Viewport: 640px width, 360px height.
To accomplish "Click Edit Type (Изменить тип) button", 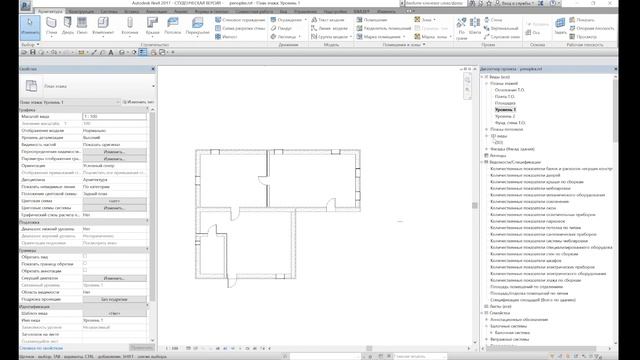I will click(138, 102).
